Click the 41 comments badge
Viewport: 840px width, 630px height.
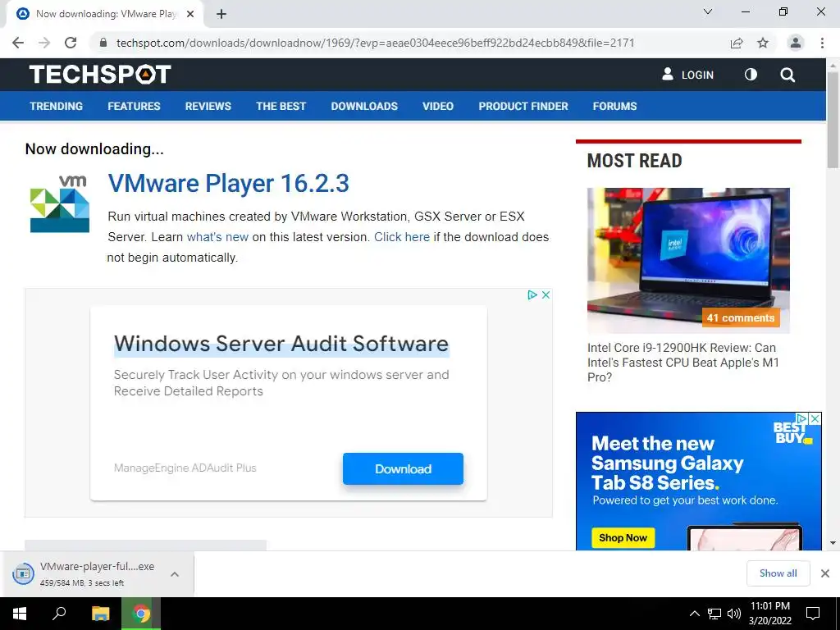click(x=741, y=317)
